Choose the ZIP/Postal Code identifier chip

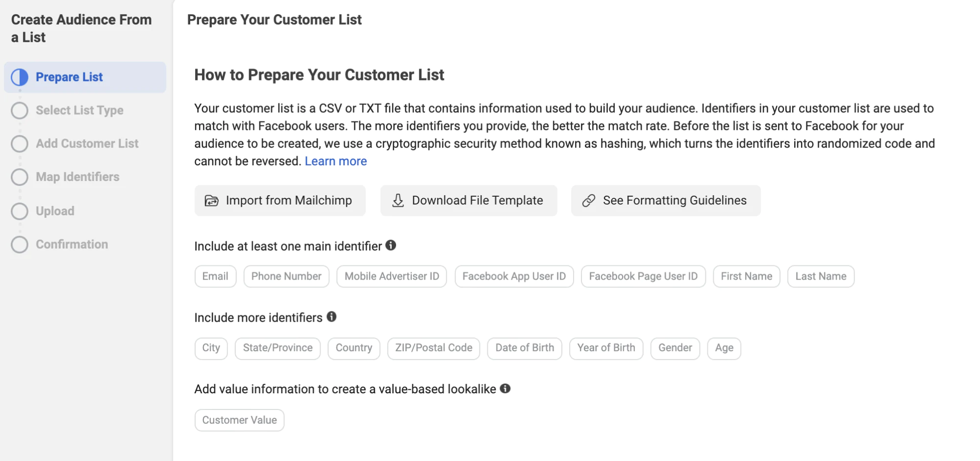tap(433, 348)
